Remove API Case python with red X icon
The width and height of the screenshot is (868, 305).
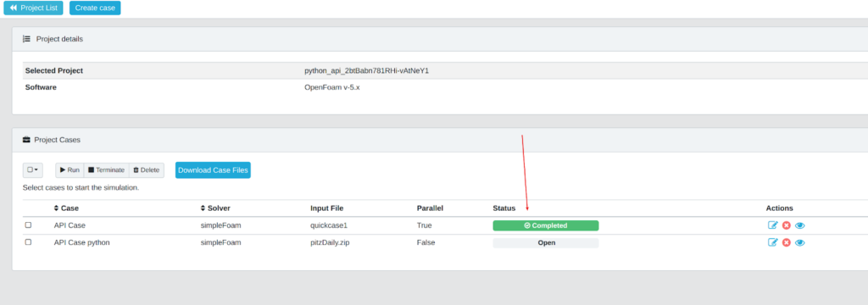click(786, 242)
